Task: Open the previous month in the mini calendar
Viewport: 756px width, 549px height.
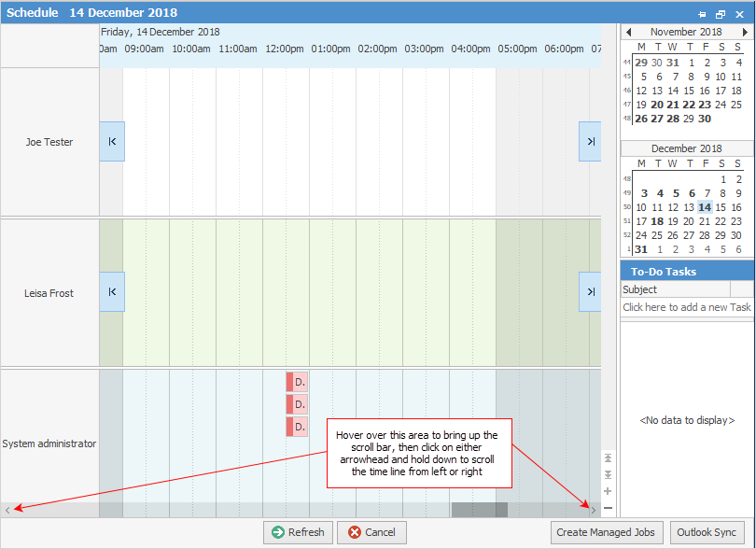Action: (629, 31)
